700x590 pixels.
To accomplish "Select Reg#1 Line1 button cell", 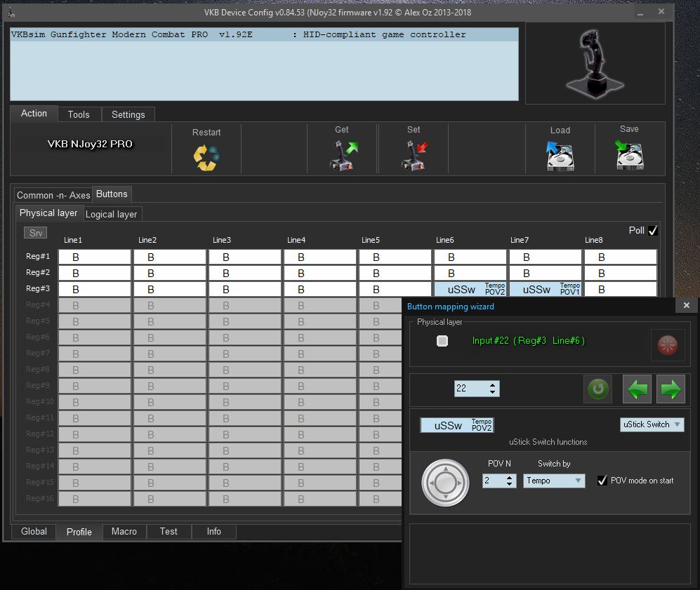I will [95, 257].
